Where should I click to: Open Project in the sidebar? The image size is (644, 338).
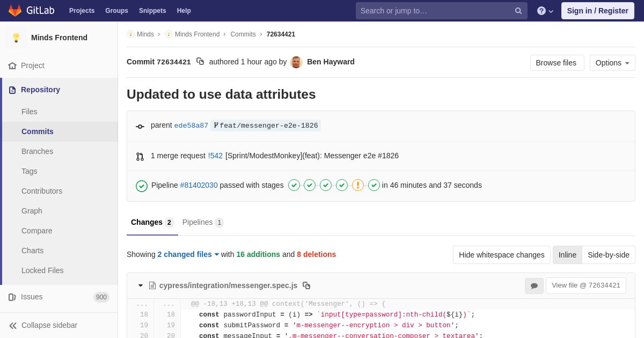[59, 65]
